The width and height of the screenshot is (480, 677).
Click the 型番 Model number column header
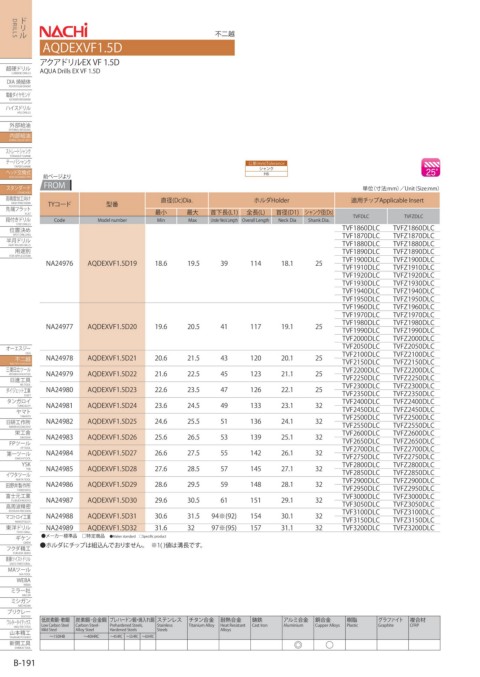112,208
